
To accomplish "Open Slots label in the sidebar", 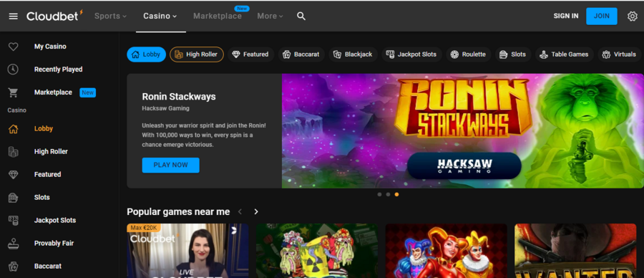I will point(42,198).
